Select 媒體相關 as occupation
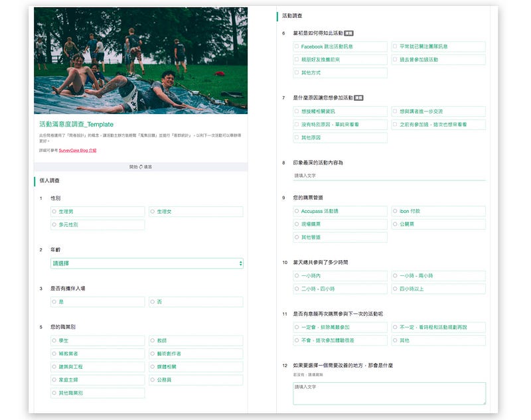The width and height of the screenshot is (531, 420). (196, 367)
